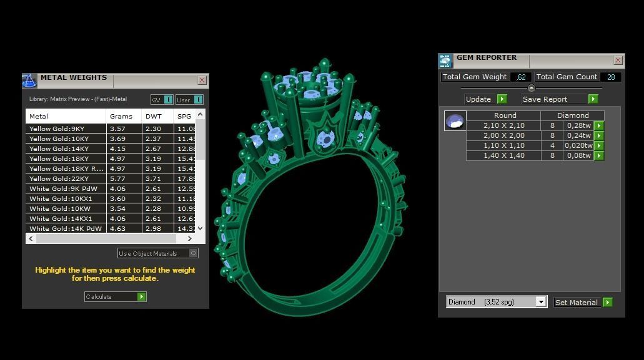Click the SPG column header
The image size is (644, 360).
pyautogui.click(x=184, y=117)
